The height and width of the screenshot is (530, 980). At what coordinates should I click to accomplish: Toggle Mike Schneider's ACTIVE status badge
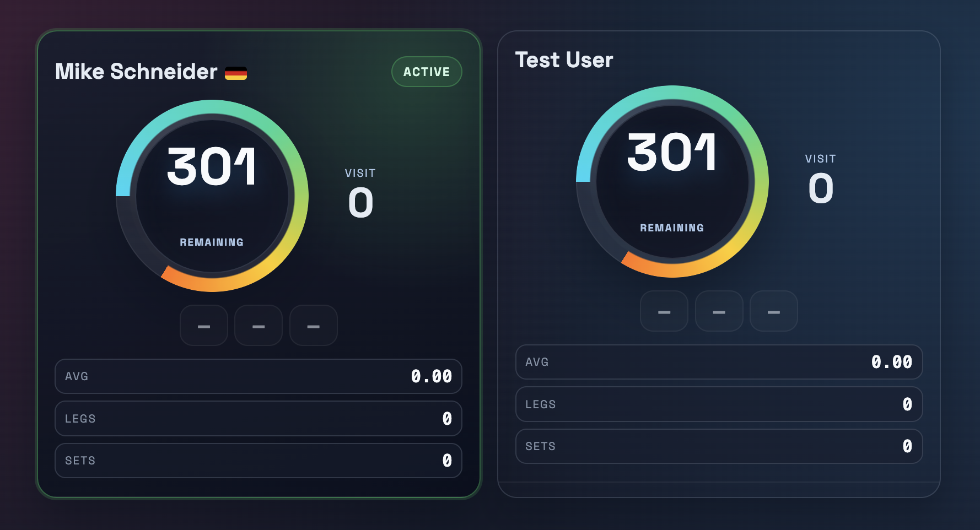coord(427,71)
